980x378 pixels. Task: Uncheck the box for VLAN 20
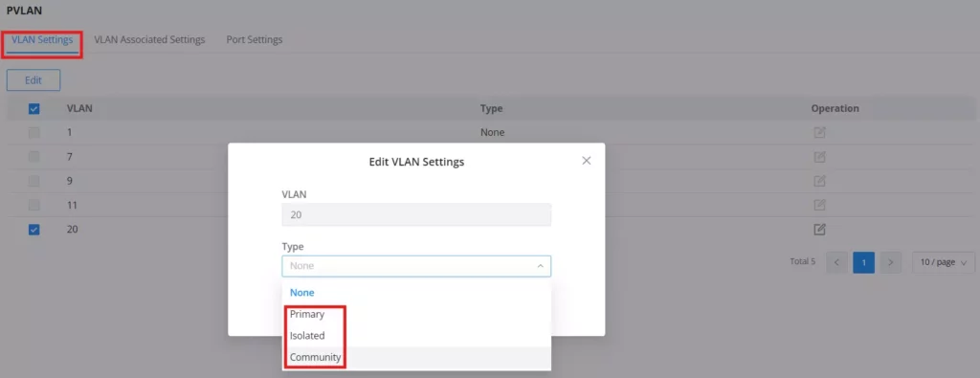point(34,230)
